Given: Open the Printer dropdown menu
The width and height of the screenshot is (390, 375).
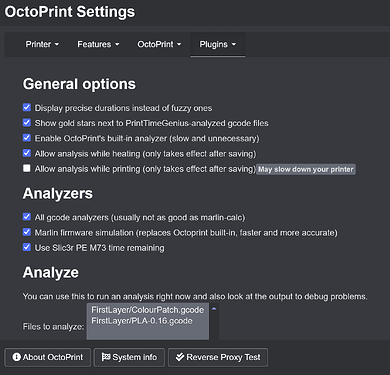Looking at the screenshot, I should coord(42,44).
